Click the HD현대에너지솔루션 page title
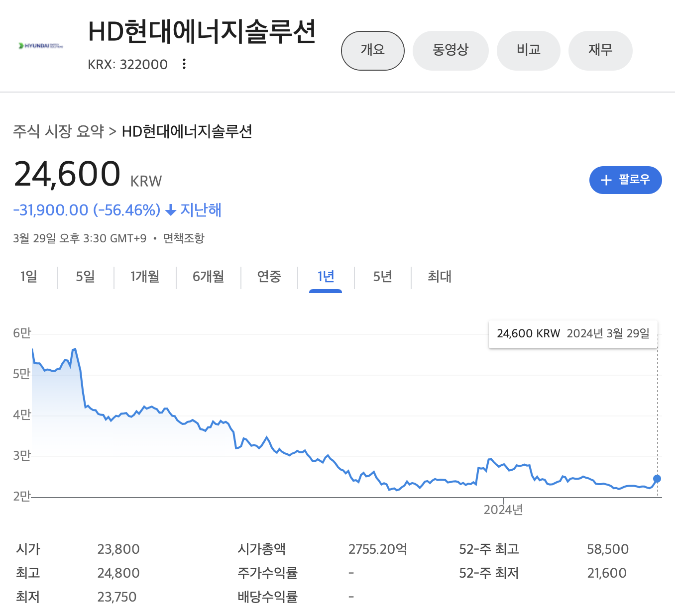 point(202,32)
